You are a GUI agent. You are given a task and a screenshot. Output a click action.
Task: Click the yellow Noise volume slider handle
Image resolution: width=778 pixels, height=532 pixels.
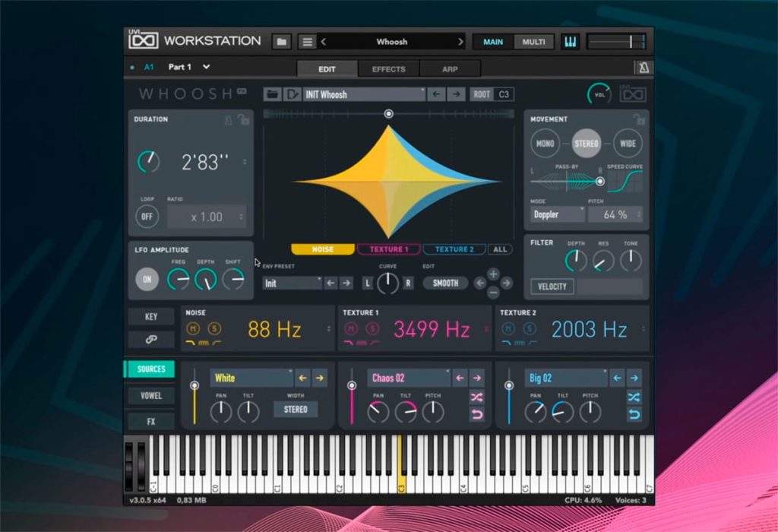click(194, 385)
